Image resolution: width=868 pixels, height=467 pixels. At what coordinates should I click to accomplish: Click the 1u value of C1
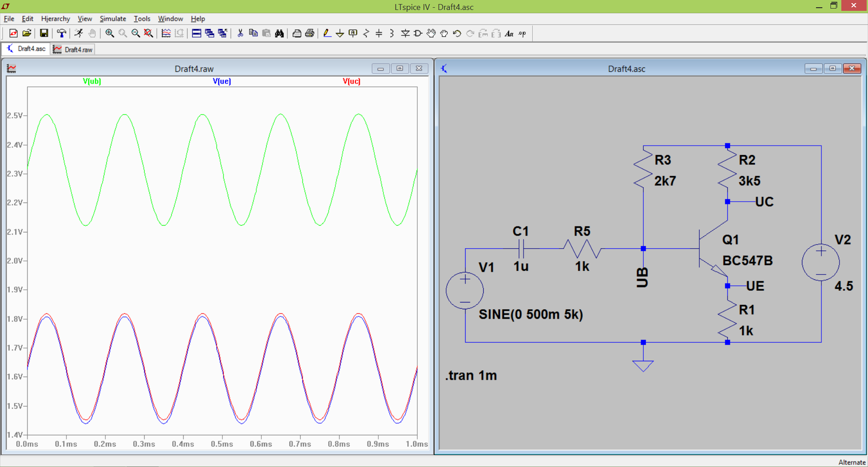pyautogui.click(x=521, y=266)
